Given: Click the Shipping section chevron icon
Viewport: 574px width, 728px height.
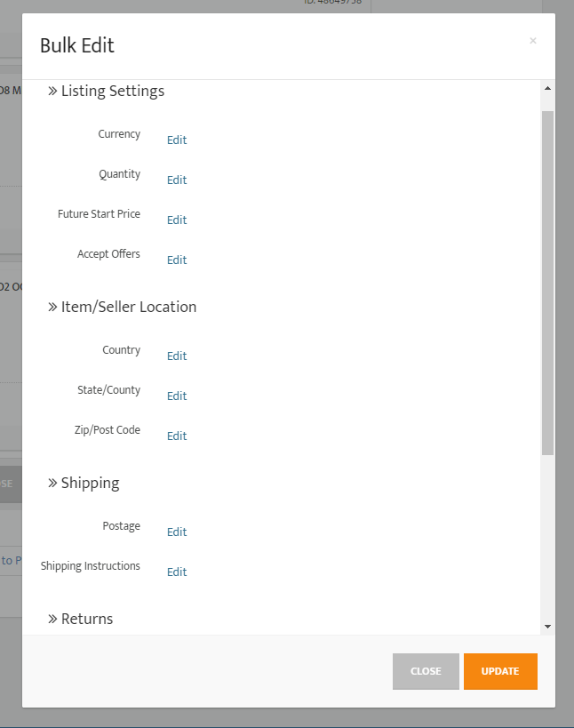Looking at the screenshot, I should click(x=52, y=483).
